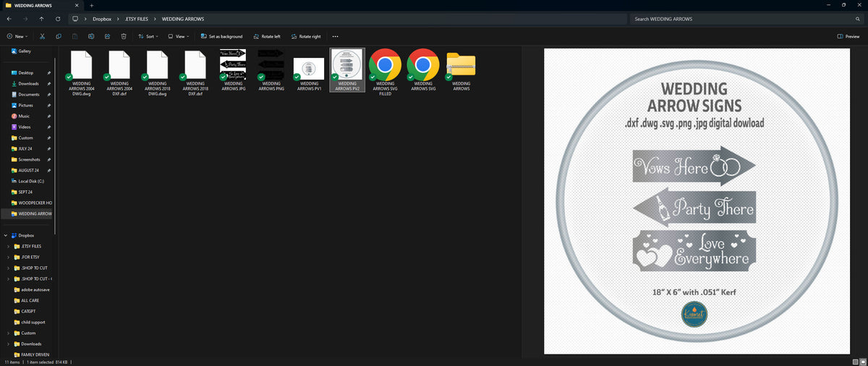Click the Set as background button
Viewport: 868px width, 366px height.
(221, 36)
